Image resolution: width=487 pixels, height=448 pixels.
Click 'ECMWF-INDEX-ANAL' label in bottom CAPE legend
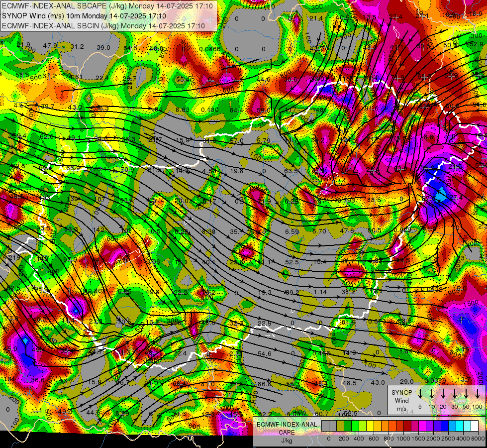287,425
